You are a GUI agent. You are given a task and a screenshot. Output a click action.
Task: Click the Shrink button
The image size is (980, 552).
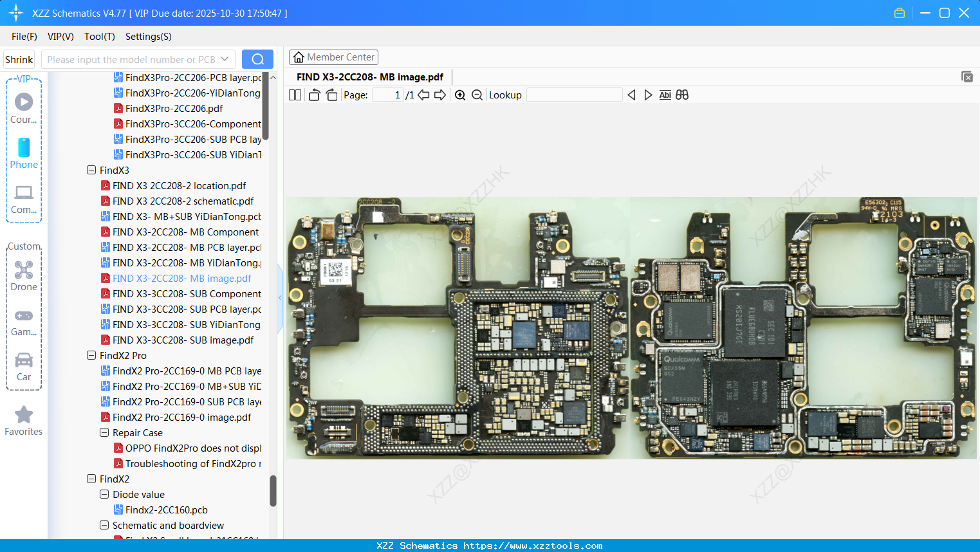click(x=19, y=59)
